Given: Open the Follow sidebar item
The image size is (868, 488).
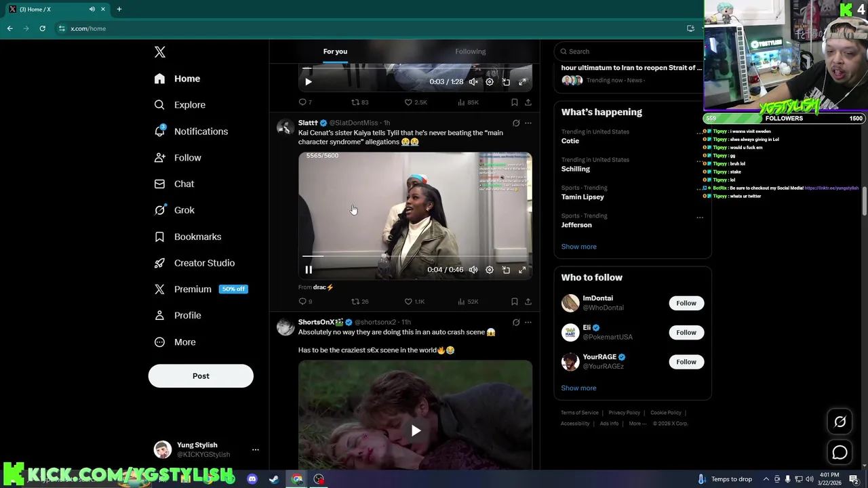Looking at the screenshot, I should [x=178, y=158].
